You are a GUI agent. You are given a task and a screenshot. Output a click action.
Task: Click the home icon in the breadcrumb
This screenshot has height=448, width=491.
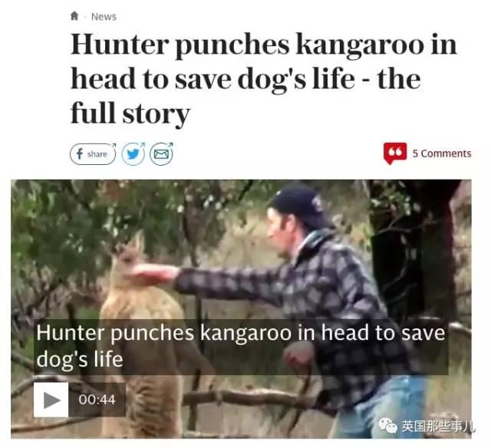(x=74, y=15)
